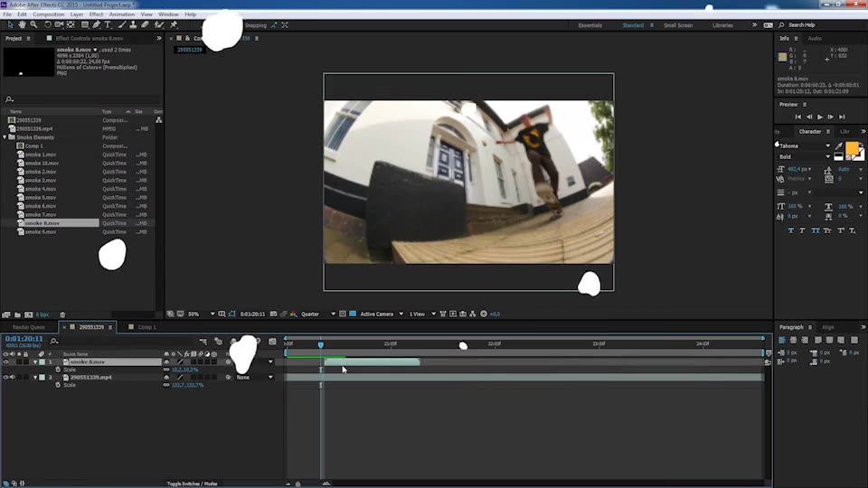Click the Faux Bold T button
Image resolution: width=868 pixels, height=488 pixels.
click(790, 230)
